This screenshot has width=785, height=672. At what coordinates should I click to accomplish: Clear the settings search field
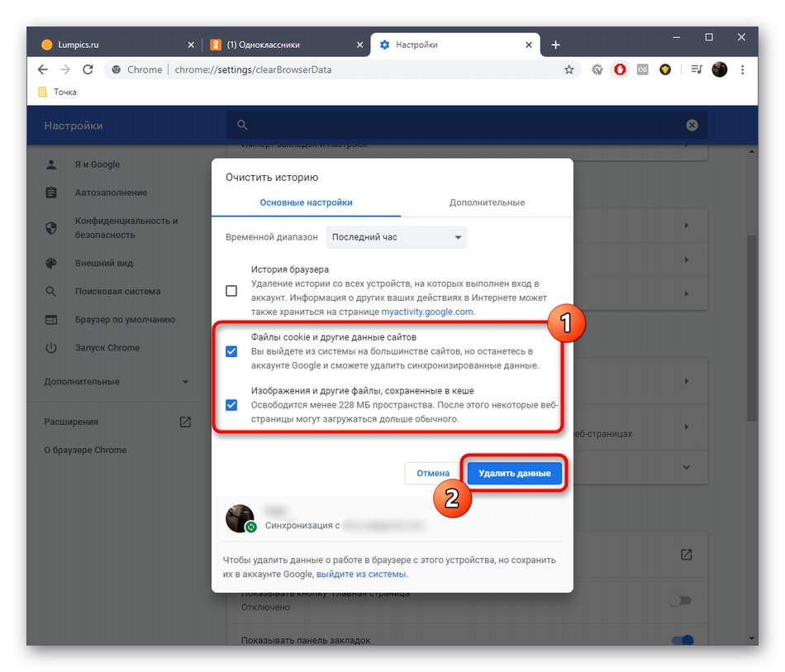pyautogui.click(x=692, y=125)
